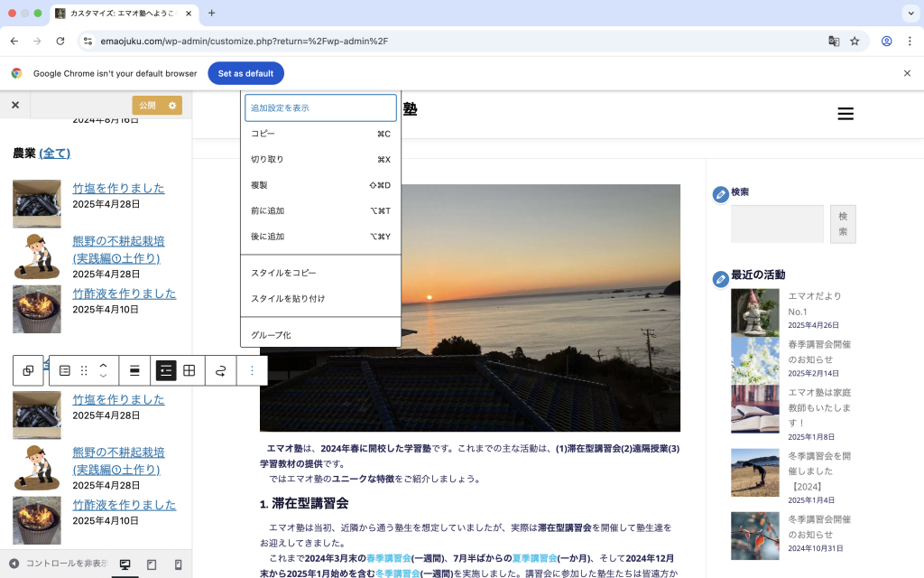The width and height of the screenshot is (924, 578).
Task: Open 'エマオ塾は家庭教師もいたします！' activity item
Action: [x=819, y=407]
